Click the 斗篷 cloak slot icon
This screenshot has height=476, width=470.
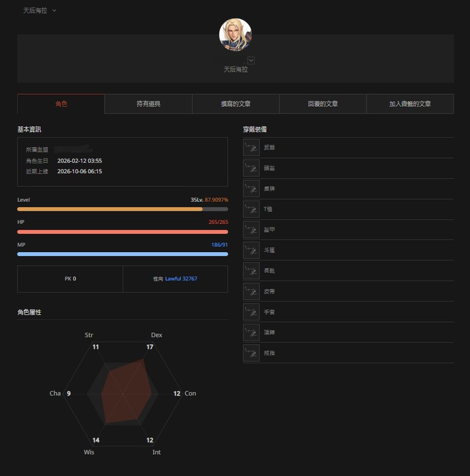click(251, 250)
